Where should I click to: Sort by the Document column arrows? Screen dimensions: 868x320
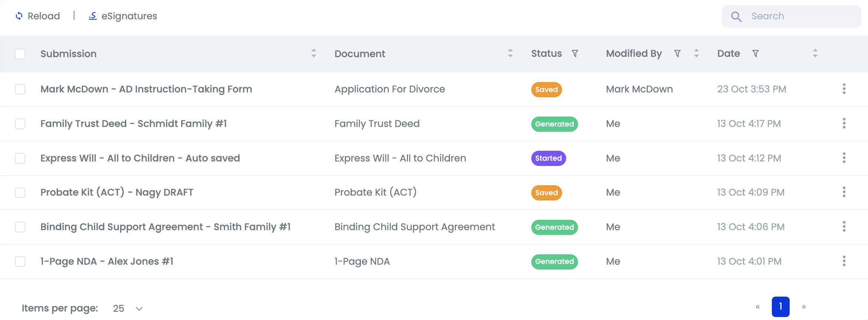click(x=510, y=53)
